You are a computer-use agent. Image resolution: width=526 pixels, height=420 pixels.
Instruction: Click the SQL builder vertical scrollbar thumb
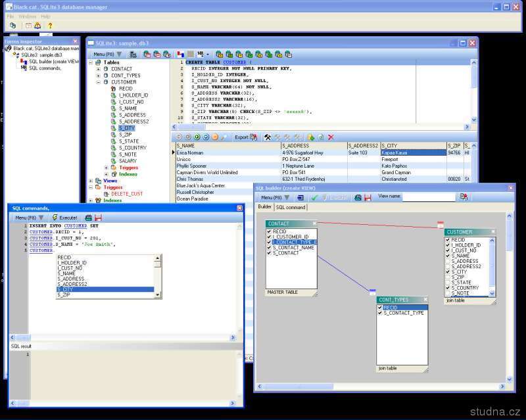point(509,236)
